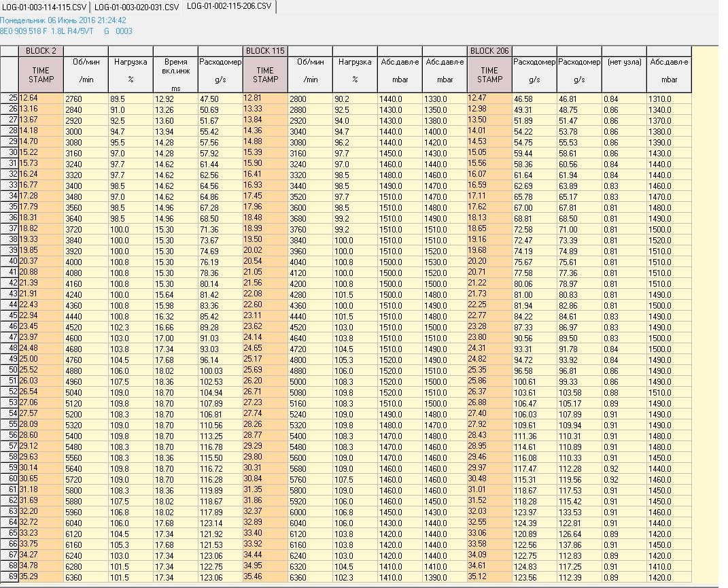The image size is (728, 588).
Task: Click cell value 124.83 in row 68
Action: [x=534, y=567]
